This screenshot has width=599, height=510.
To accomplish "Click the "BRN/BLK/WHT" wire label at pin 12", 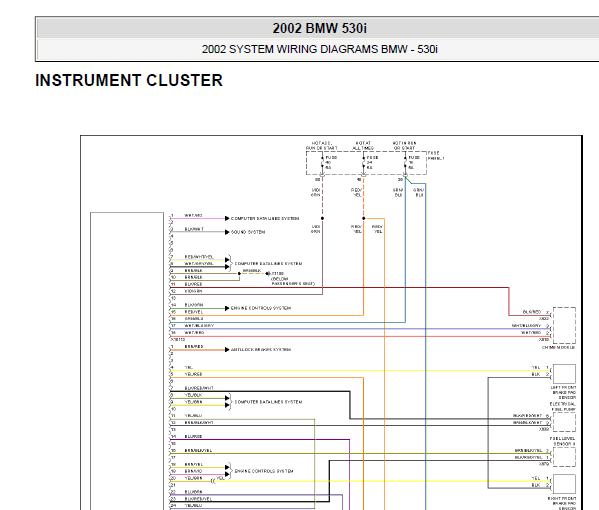I will [x=199, y=423].
